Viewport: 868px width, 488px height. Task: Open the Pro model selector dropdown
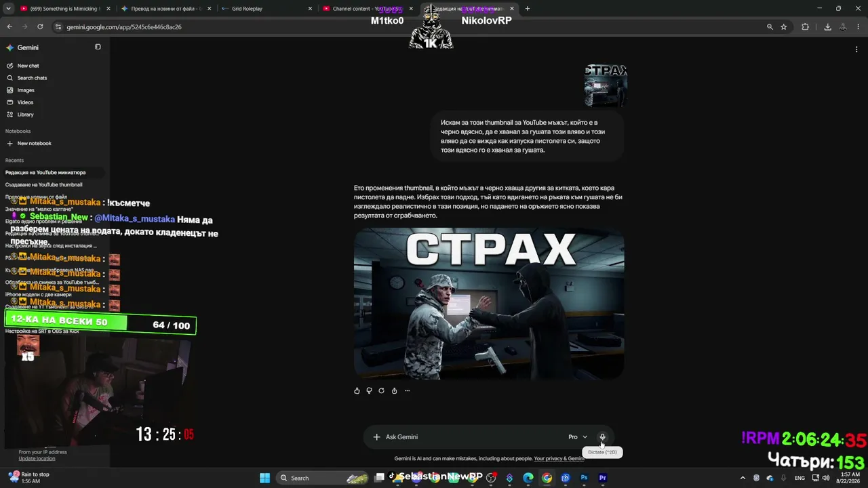578,437
